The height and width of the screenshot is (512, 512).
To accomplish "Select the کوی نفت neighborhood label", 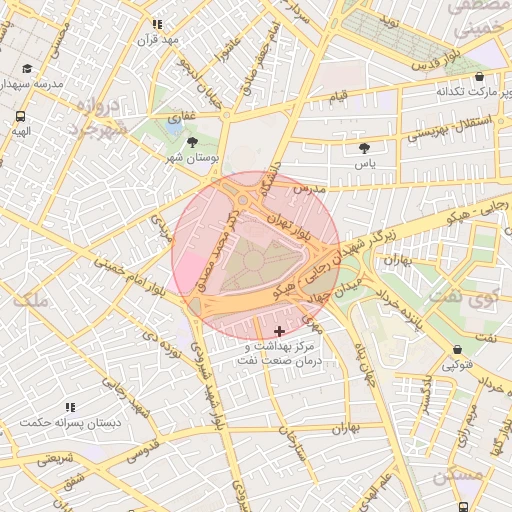I will point(464,298).
